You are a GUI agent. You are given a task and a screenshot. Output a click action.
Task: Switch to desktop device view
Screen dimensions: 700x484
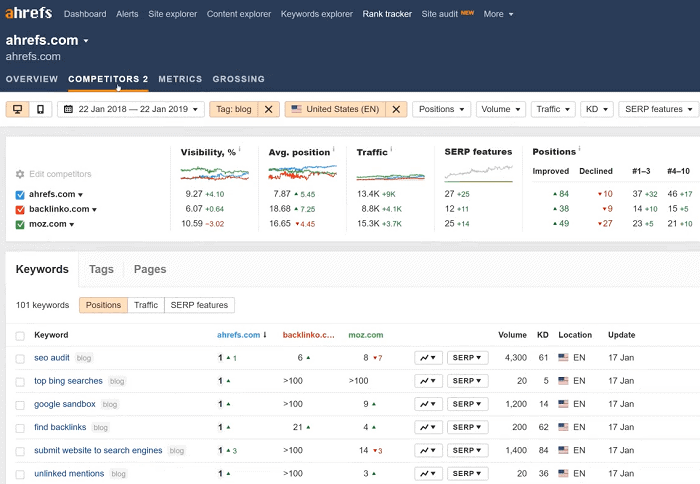click(17, 109)
